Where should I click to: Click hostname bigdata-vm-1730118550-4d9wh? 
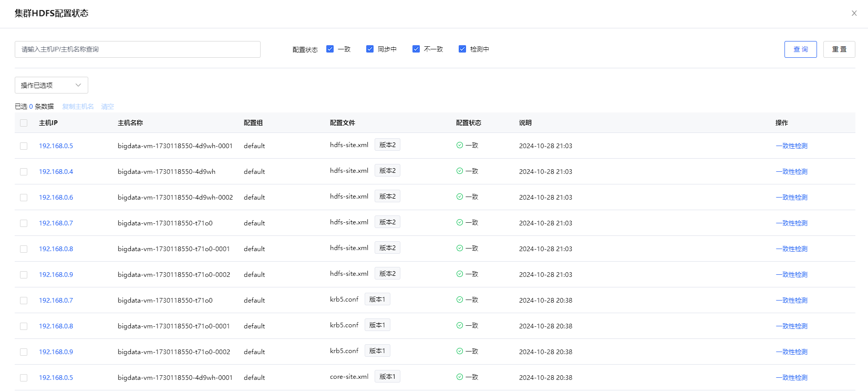(x=167, y=172)
